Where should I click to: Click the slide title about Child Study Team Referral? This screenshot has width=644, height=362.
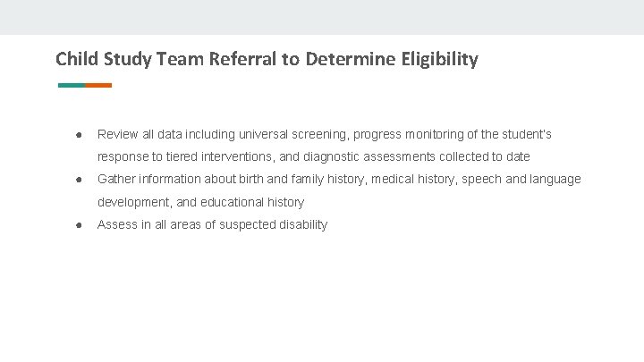point(267,59)
